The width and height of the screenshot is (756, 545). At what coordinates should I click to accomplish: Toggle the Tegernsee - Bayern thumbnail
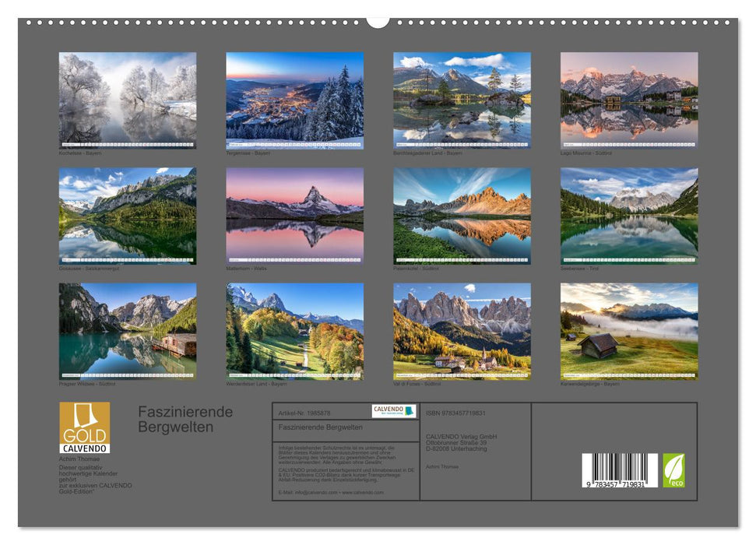[297, 97]
